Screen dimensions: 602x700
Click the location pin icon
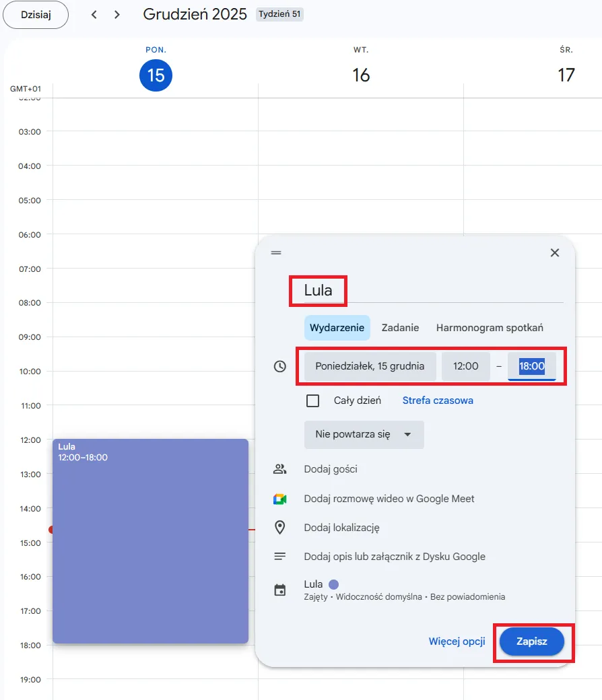coord(280,527)
